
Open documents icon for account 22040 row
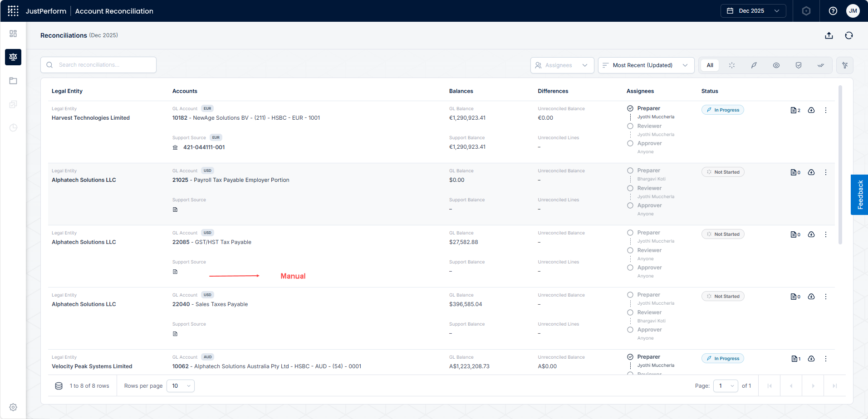click(x=795, y=297)
